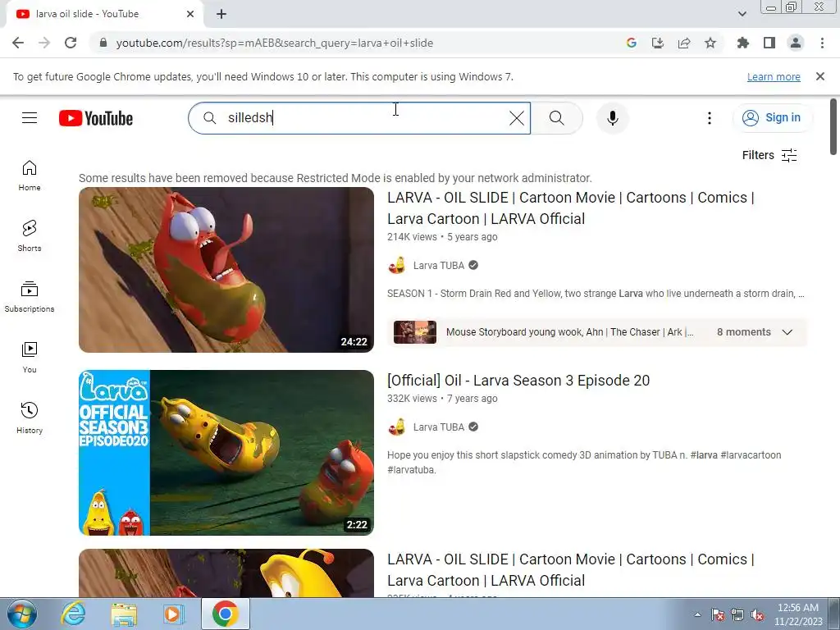Screen dimensions: 840x630
Task: Open a new tab with plus
Action: 221,14
